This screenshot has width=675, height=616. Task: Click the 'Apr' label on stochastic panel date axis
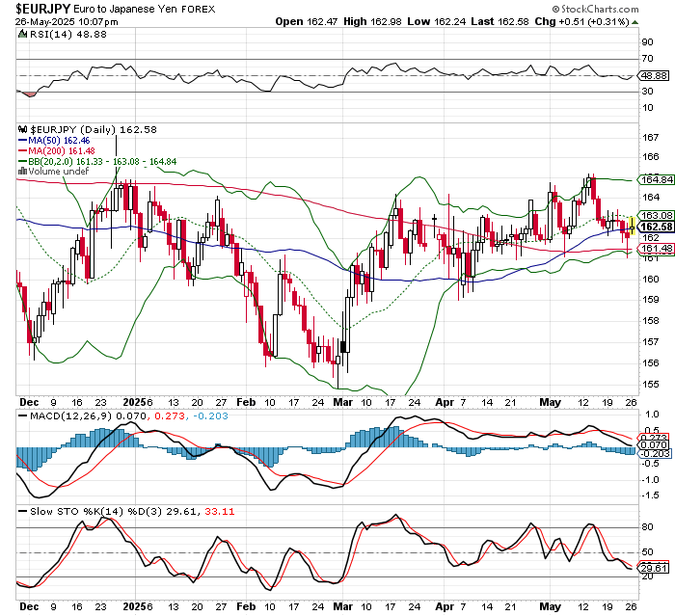(445, 606)
